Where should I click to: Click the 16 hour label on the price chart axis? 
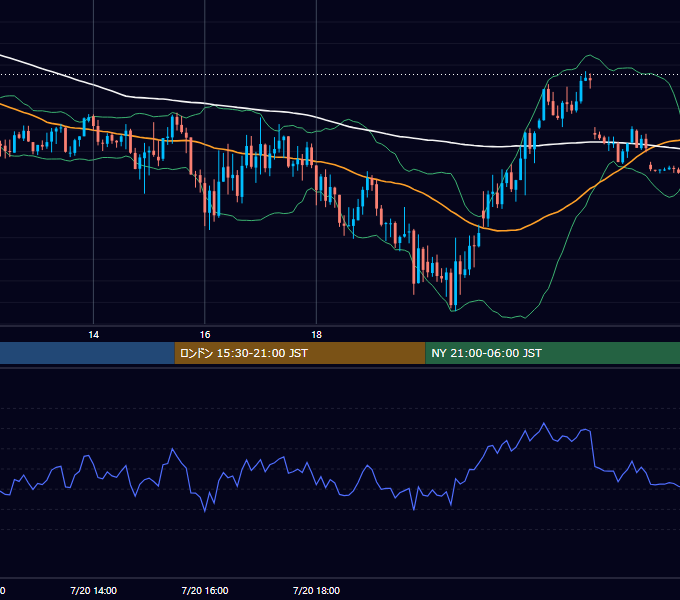click(205, 335)
